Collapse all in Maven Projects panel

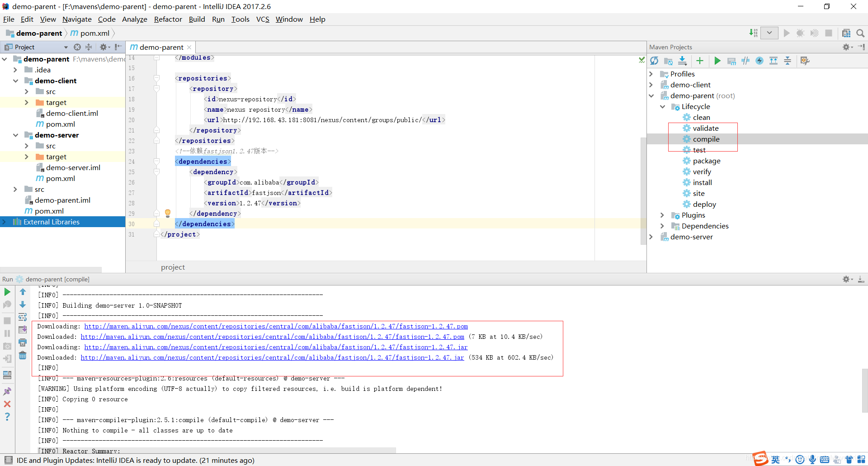pos(788,61)
